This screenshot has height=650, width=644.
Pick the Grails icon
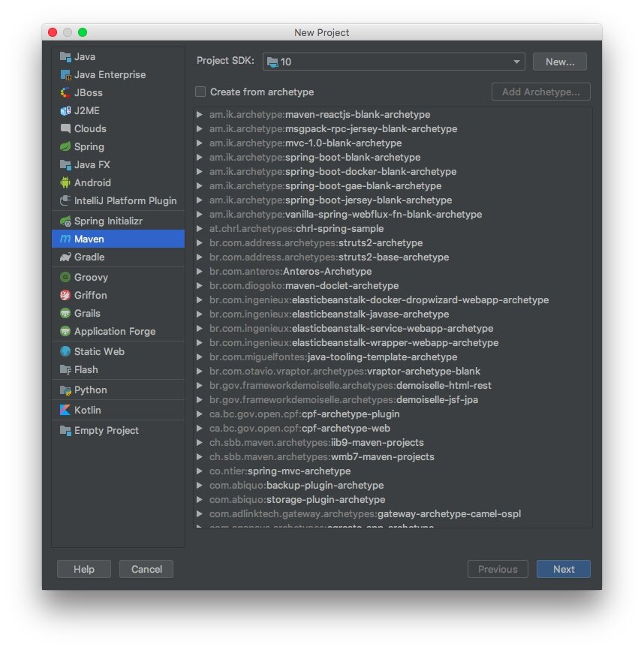click(65, 314)
